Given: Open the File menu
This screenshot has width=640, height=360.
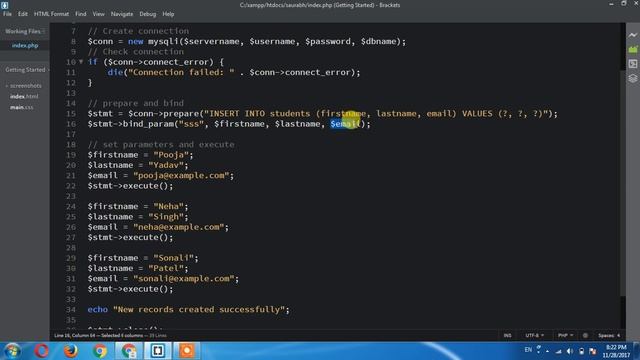Looking at the screenshot, I should pyautogui.click(x=7, y=14).
